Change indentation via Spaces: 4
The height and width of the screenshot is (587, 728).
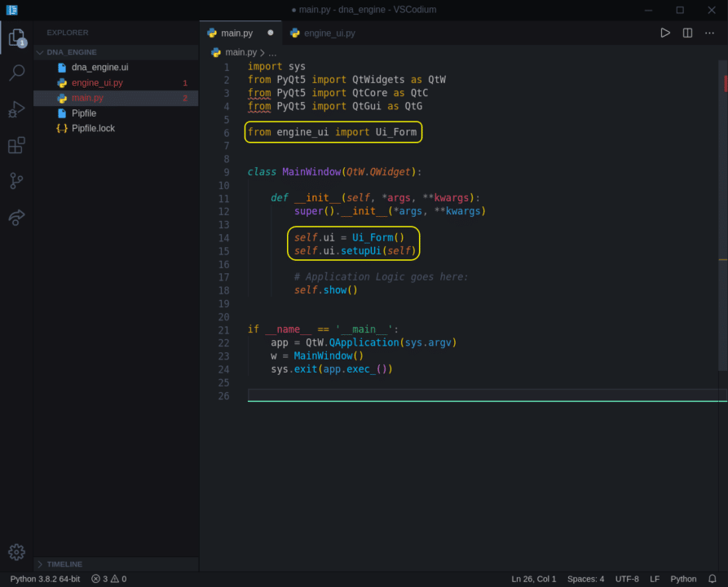tap(585, 579)
